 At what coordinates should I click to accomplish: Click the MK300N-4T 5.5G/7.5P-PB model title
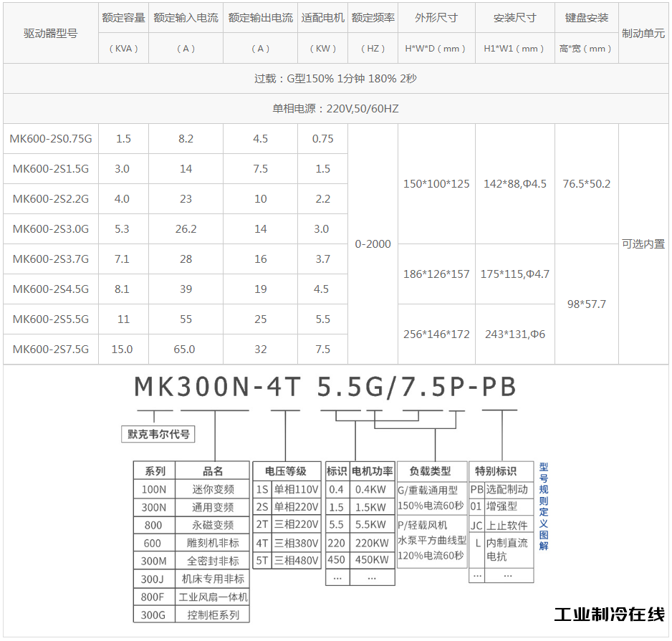pyautogui.click(x=325, y=387)
